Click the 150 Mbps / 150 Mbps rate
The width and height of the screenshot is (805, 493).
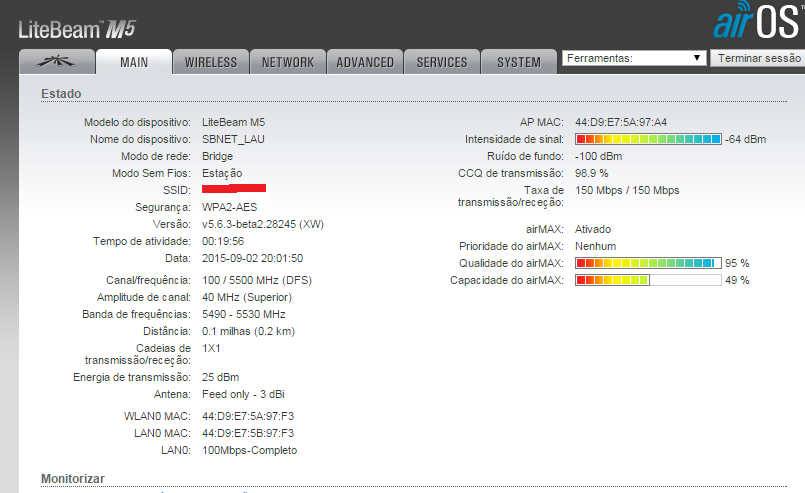627,191
